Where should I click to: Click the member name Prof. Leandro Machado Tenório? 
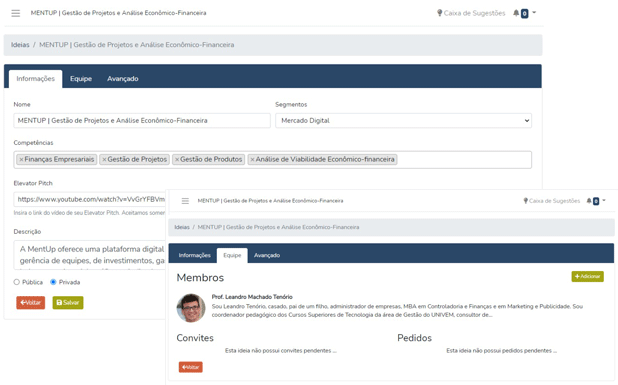252,297
